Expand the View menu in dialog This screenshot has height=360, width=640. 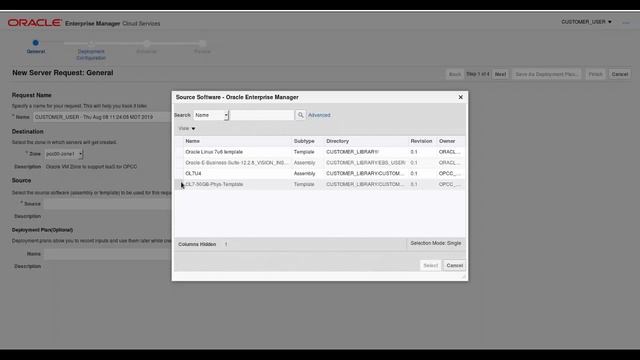pos(187,129)
